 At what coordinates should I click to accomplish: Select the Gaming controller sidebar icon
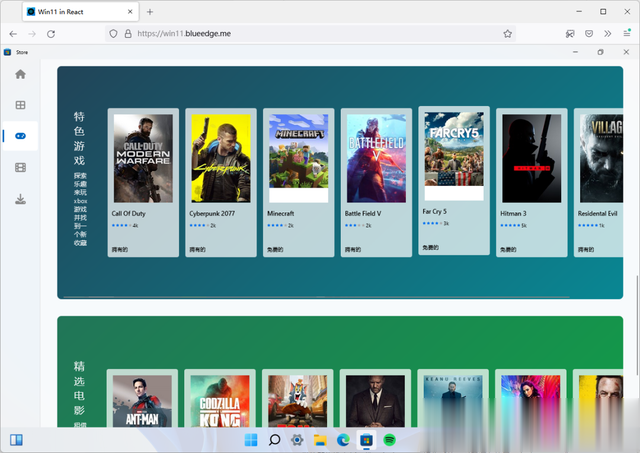pyautogui.click(x=20, y=136)
